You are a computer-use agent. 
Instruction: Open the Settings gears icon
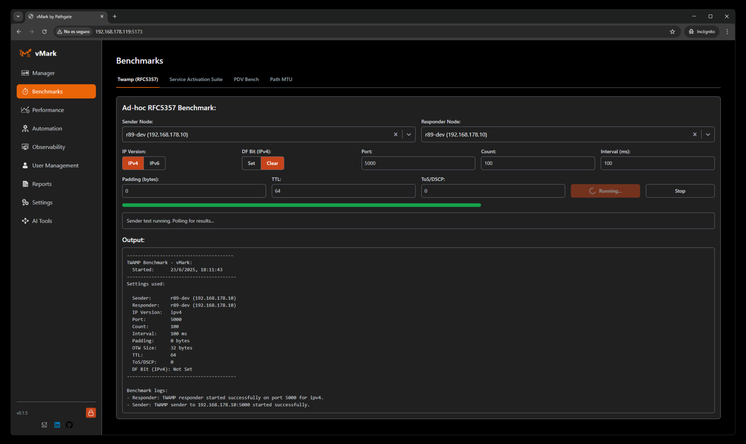tap(25, 202)
